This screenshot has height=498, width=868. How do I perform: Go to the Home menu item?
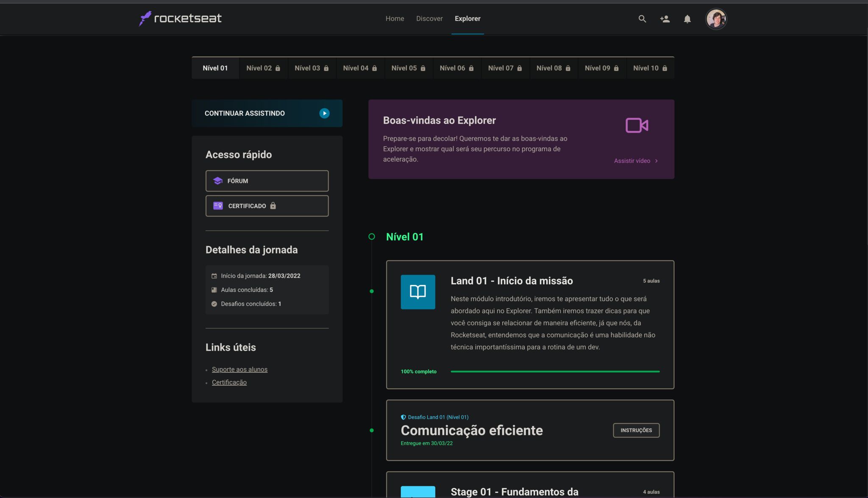pyautogui.click(x=395, y=19)
